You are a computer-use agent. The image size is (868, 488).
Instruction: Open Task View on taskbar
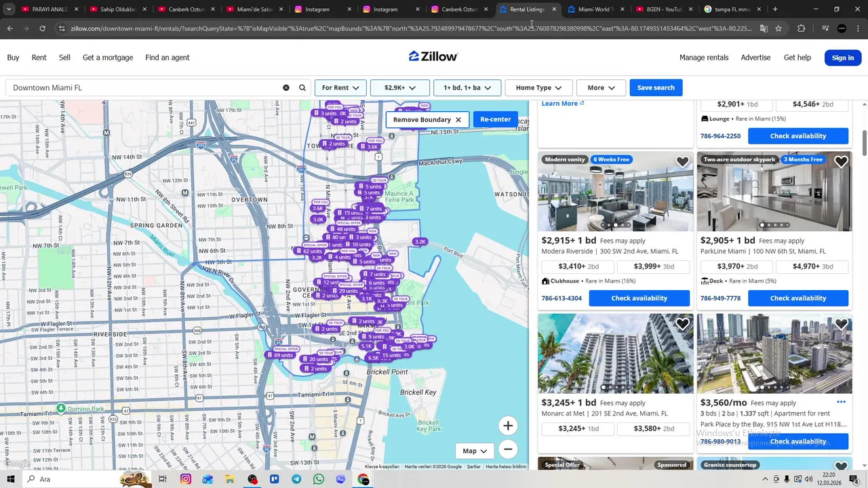tap(163, 479)
